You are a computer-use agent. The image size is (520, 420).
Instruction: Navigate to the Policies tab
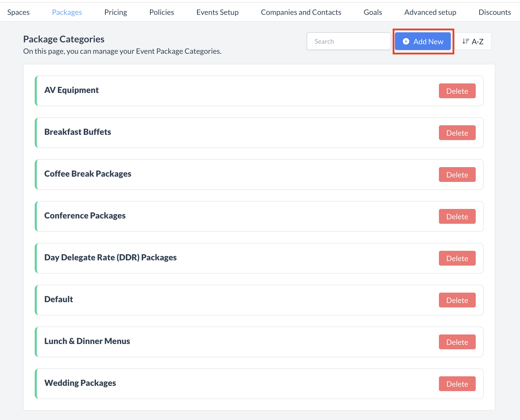pyautogui.click(x=161, y=12)
